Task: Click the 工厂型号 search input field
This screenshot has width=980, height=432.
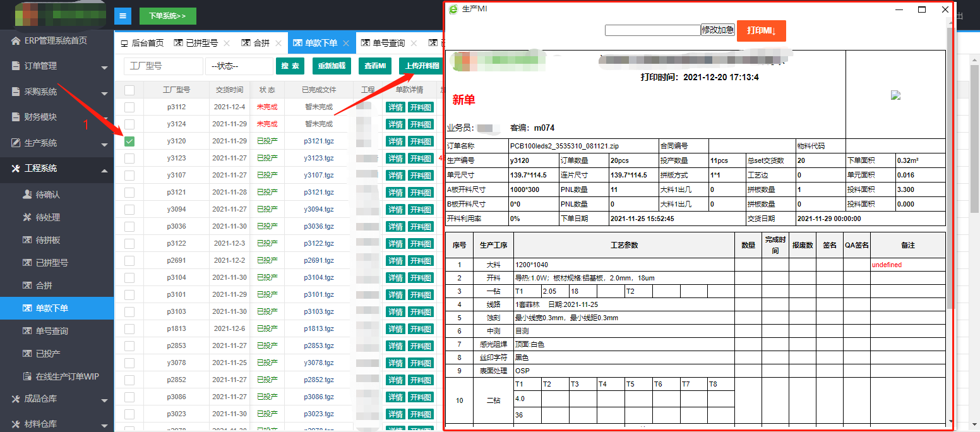Action: (x=163, y=66)
